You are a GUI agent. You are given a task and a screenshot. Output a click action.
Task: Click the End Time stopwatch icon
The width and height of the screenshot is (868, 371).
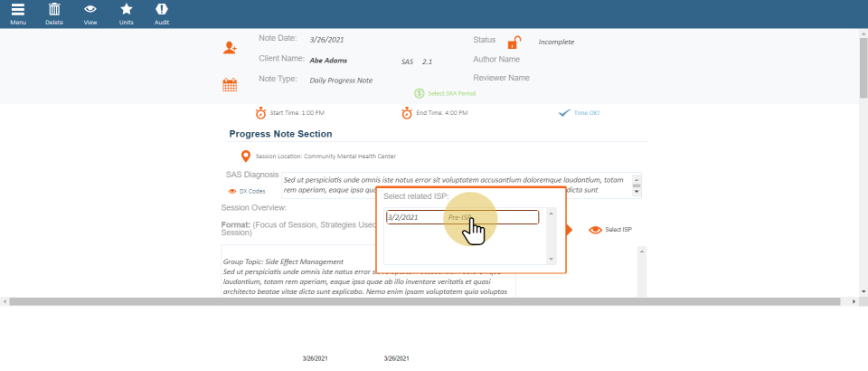(407, 113)
